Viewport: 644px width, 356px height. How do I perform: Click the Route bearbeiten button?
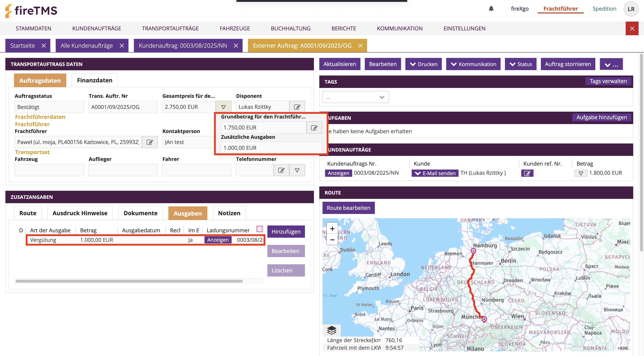point(348,208)
